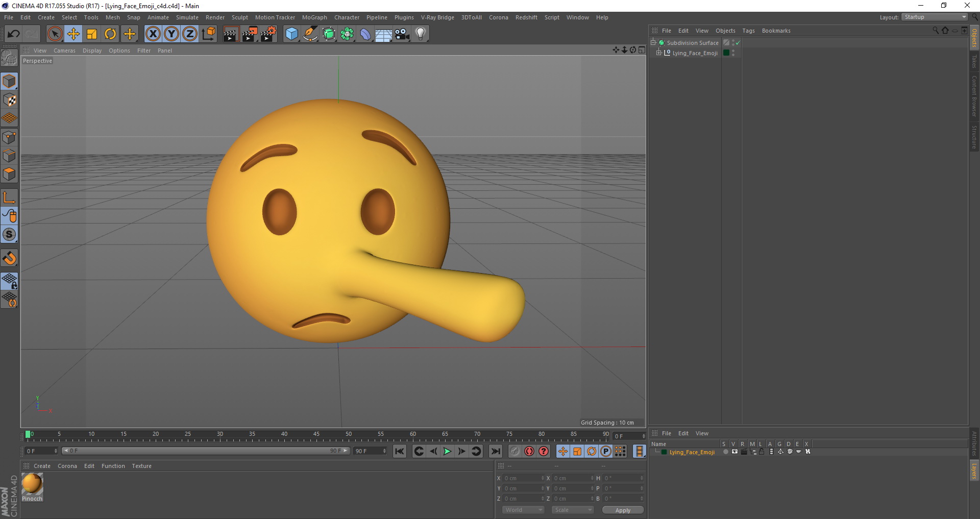Open viewport Display menu
The image size is (980, 519).
92,51
